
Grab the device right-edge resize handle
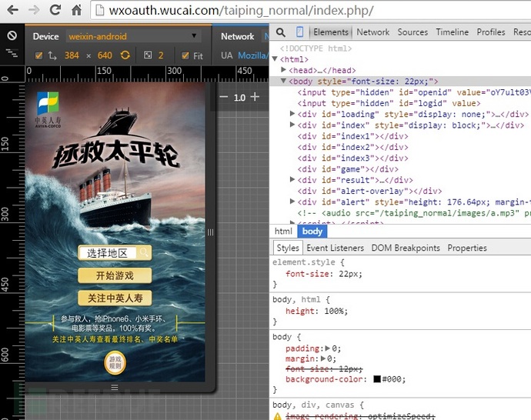tap(210, 232)
